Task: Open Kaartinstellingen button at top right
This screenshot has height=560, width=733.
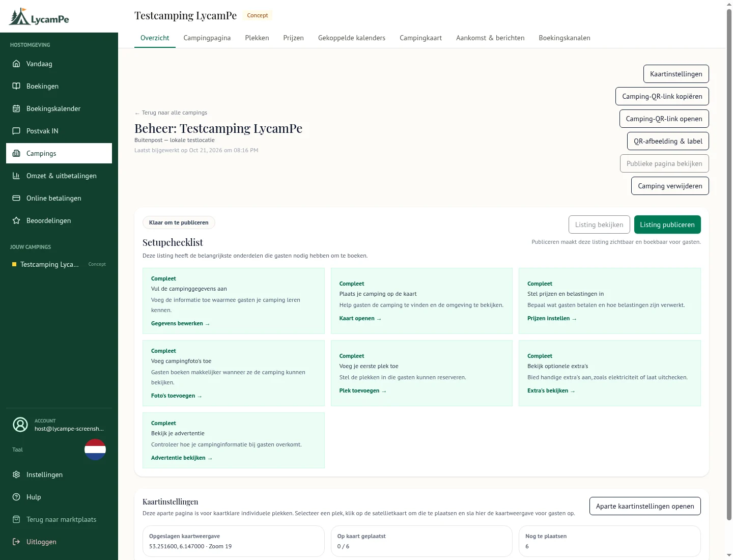Action: (676, 74)
